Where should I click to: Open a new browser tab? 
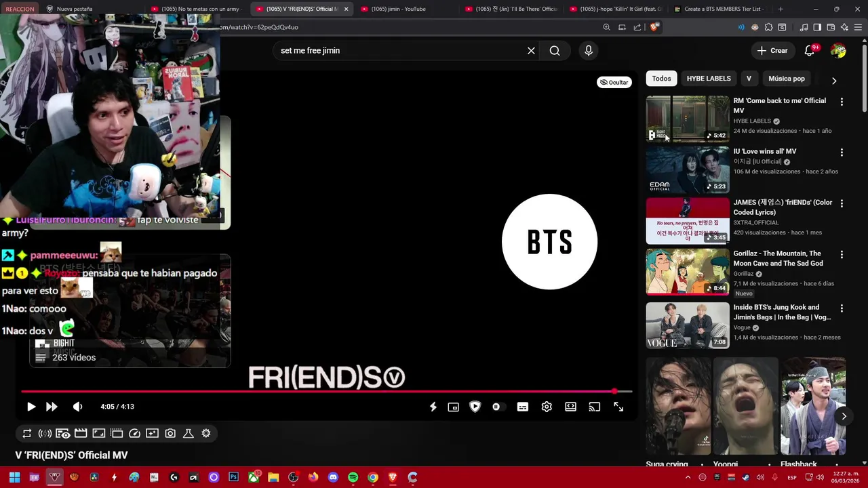click(781, 9)
